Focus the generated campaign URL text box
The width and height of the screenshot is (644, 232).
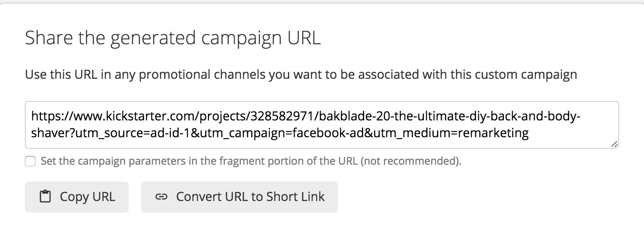pos(322,124)
